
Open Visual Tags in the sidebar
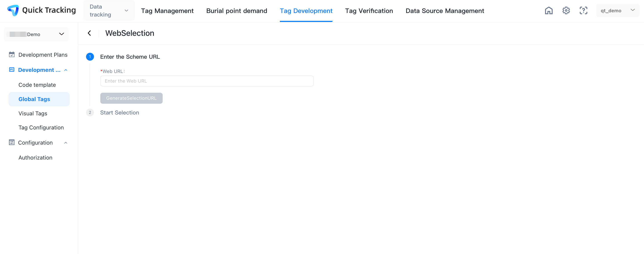(33, 113)
